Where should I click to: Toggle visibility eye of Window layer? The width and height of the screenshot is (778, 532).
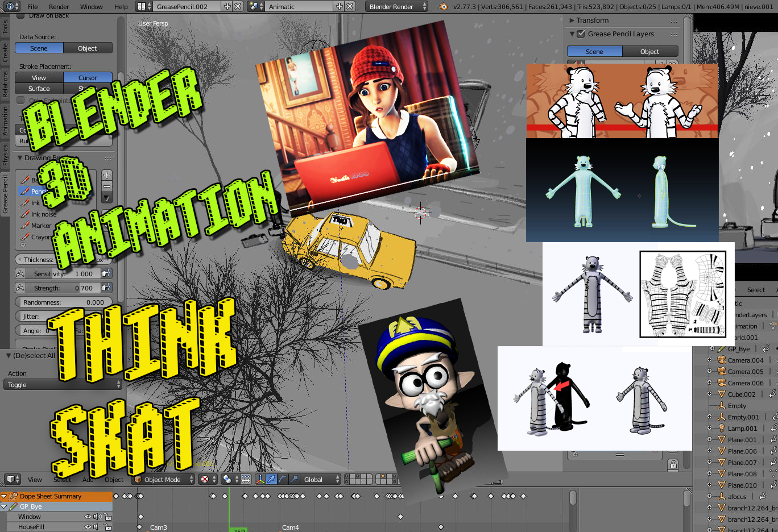click(88, 517)
